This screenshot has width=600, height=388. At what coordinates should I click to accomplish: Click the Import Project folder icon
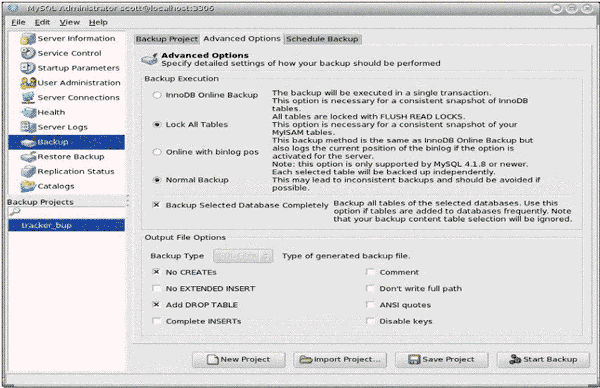tap(305, 360)
